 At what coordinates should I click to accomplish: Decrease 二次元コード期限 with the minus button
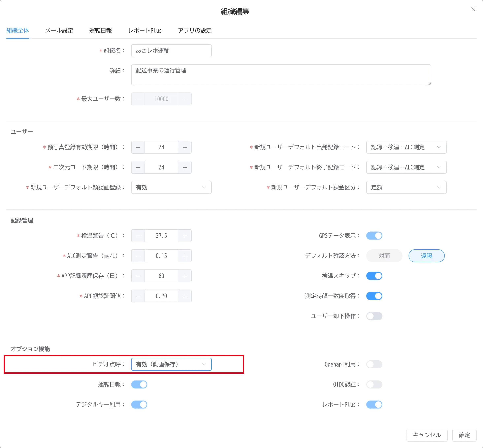[x=138, y=167]
